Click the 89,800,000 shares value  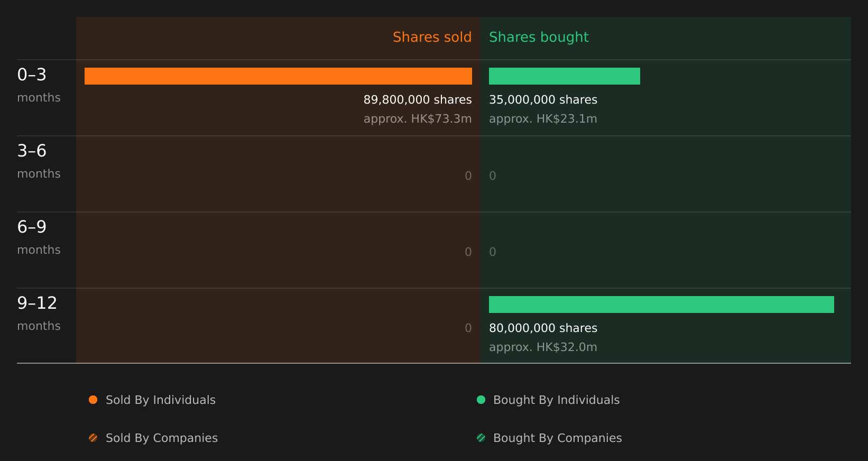click(418, 100)
